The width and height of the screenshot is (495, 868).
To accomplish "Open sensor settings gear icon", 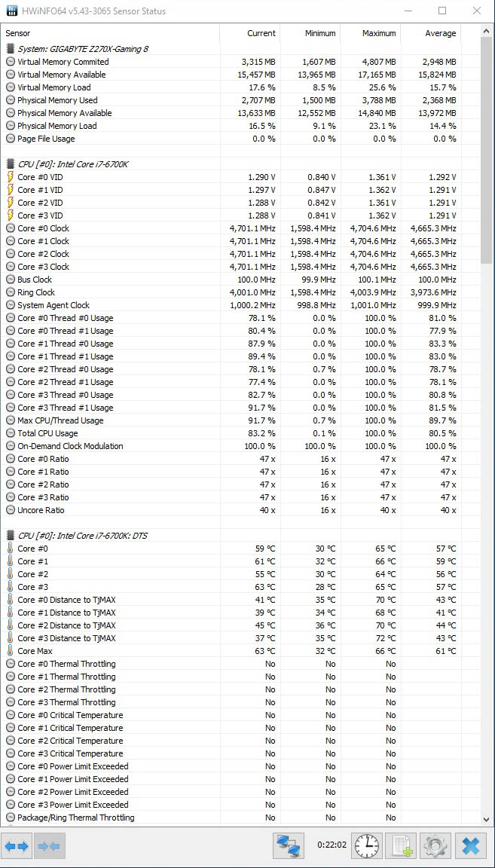I will click(435, 845).
